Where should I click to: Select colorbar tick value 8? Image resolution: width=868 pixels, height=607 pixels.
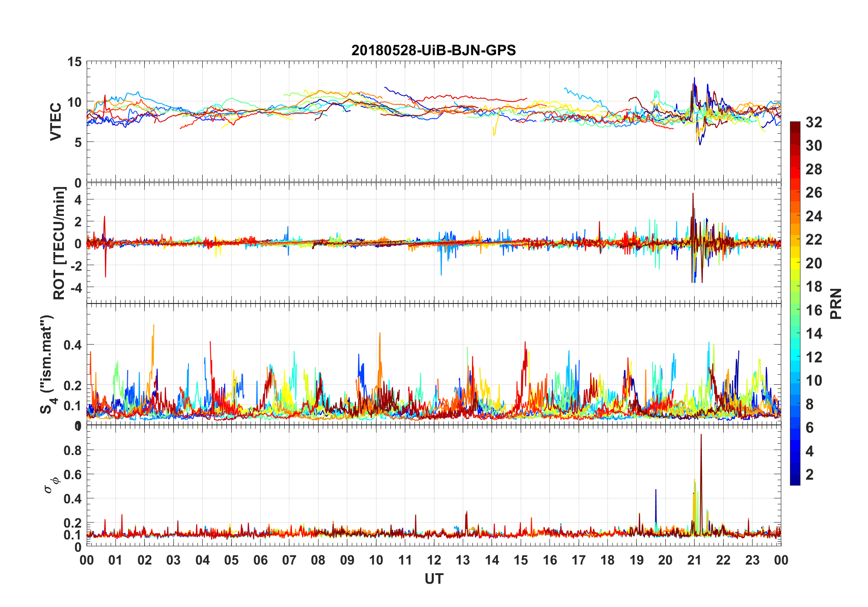coord(810,404)
